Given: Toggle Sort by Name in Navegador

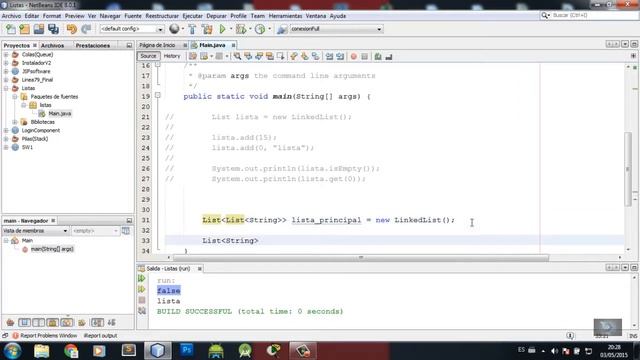Looking at the screenshot, I should pyautogui.click(x=97, y=323).
